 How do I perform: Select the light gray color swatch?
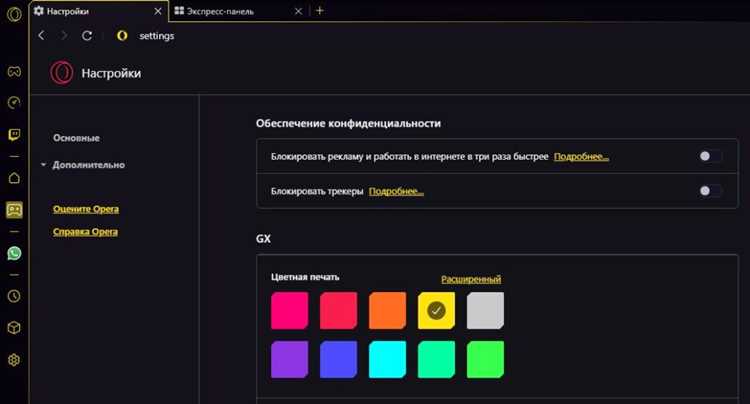(x=485, y=311)
